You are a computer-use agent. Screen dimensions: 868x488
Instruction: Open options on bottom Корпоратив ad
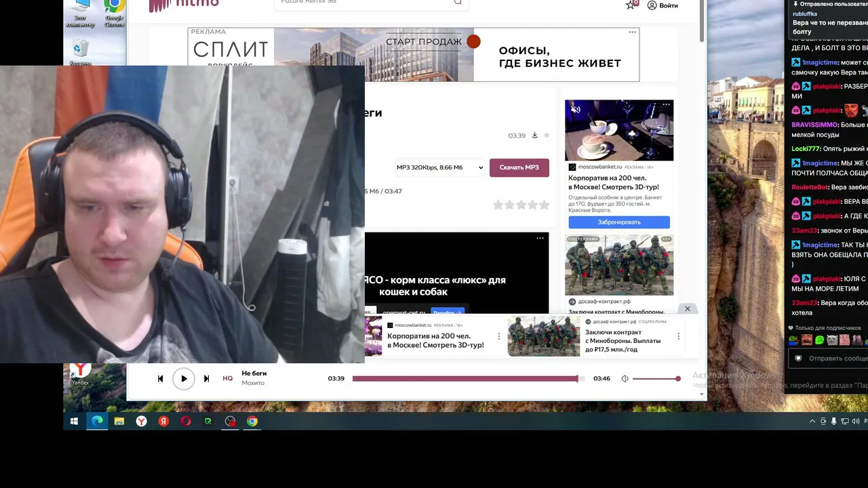click(499, 336)
